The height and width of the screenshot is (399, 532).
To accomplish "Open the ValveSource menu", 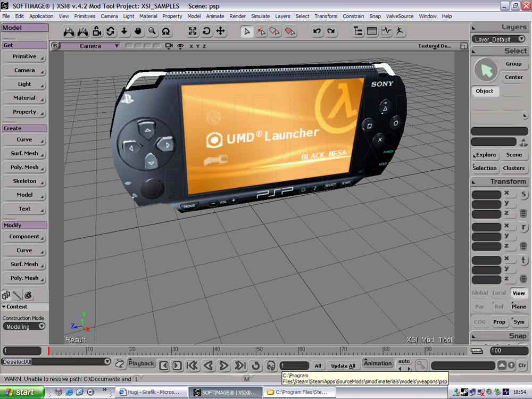I will [400, 16].
